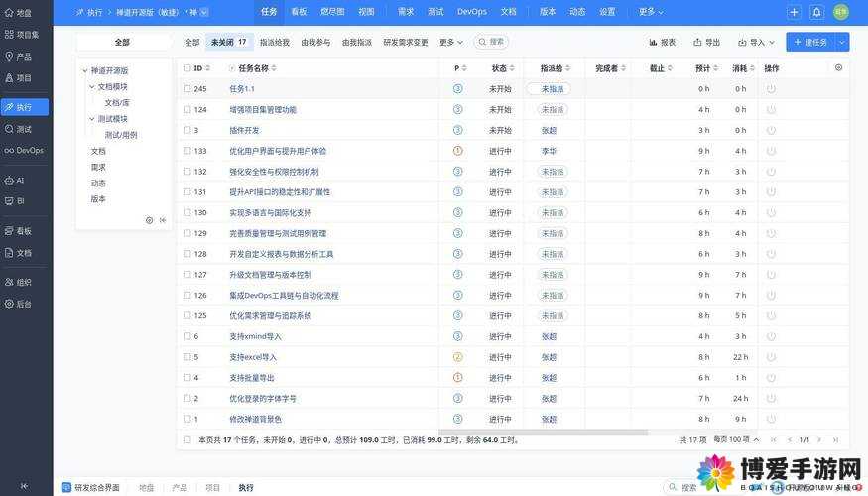Open the 更多 dropdown in the top navigation
868x496 pixels.
coord(651,12)
